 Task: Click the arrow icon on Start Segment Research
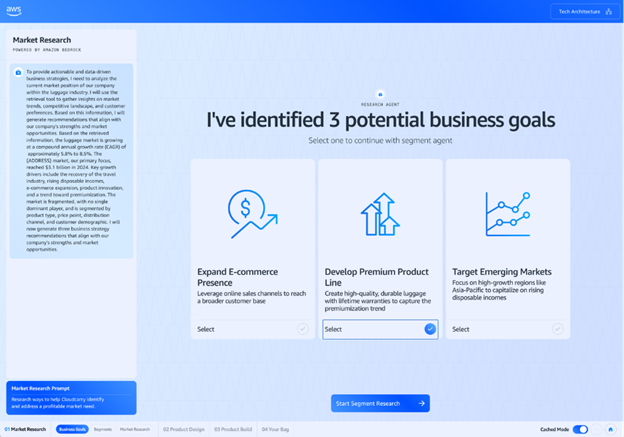(422, 403)
